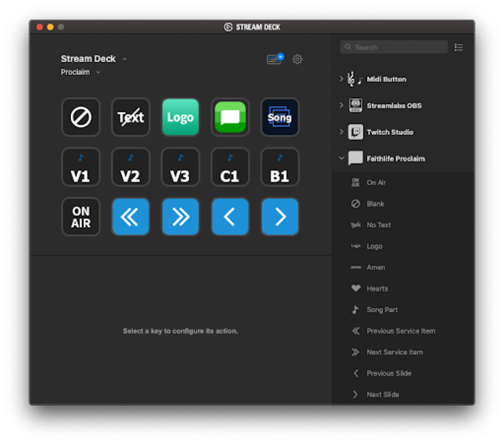Click the Stream Deck device name

click(x=88, y=59)
